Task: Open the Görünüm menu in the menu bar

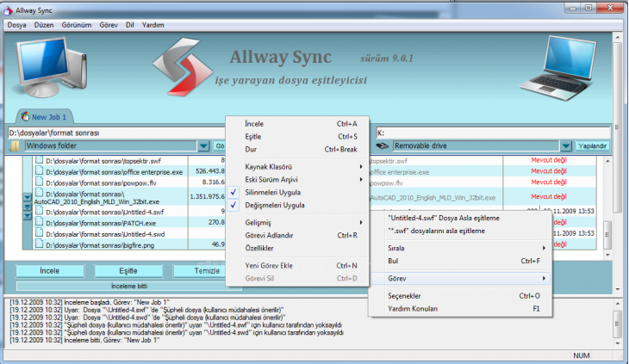Action: coord(78,25)
